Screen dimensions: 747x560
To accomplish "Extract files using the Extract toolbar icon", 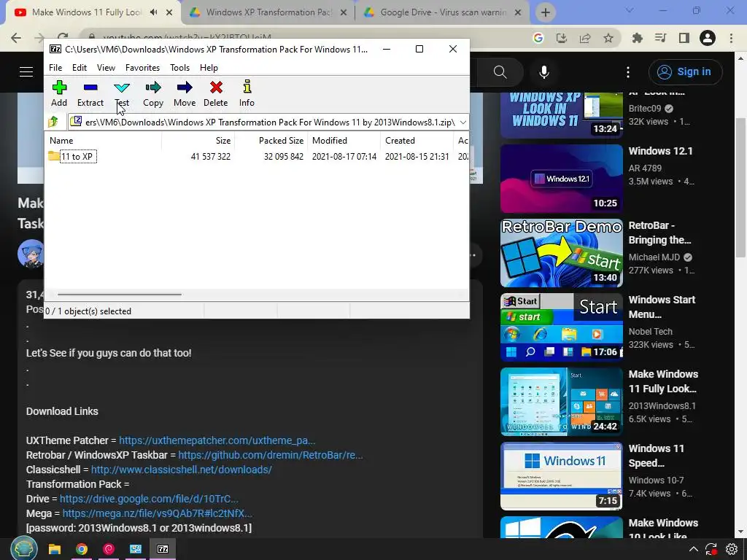I will click(x=90, y=93).
